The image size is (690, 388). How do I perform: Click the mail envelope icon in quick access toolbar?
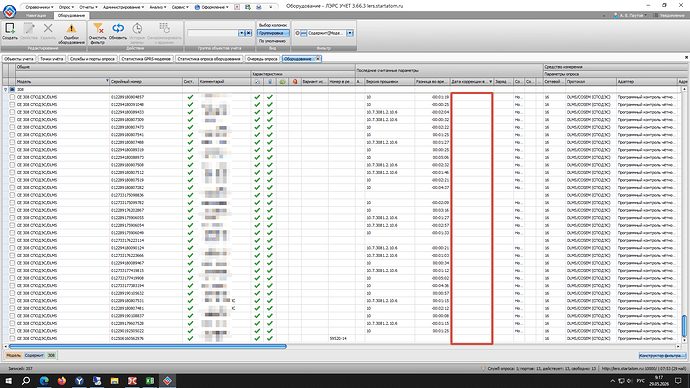[259, 7]
